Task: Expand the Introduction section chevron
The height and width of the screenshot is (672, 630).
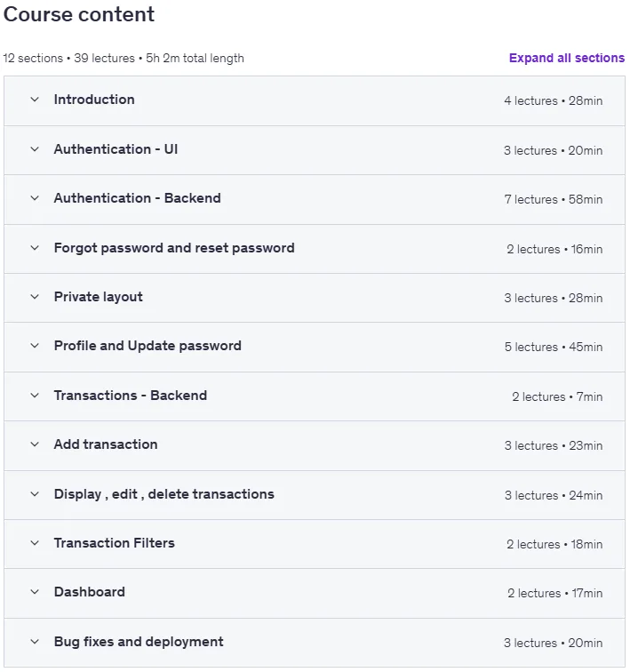Action: click(35, 100)
